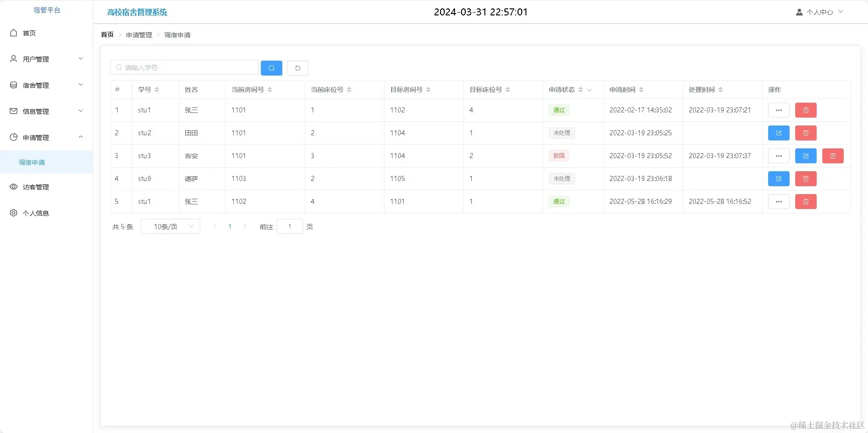Image resolution: width=868 pixels, height=433 pixels.
Task: Click the previous page arrow
Action: click(215, 227)
